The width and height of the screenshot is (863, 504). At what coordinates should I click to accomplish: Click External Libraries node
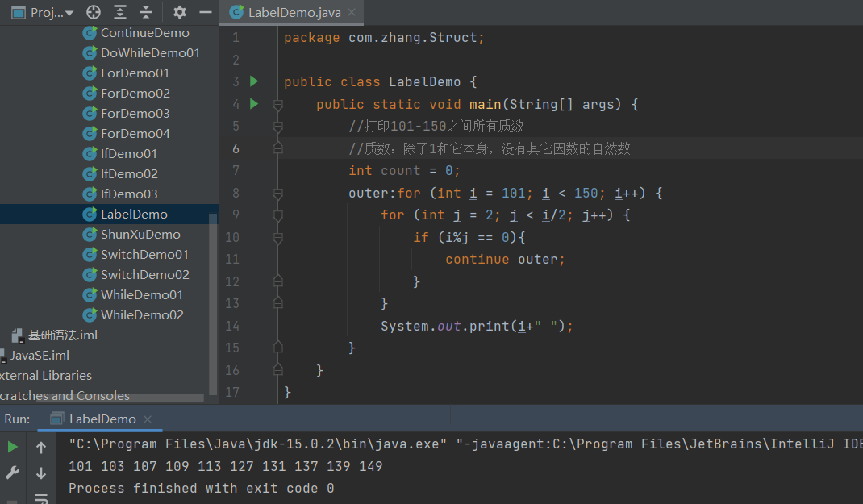tap(46, 376)
